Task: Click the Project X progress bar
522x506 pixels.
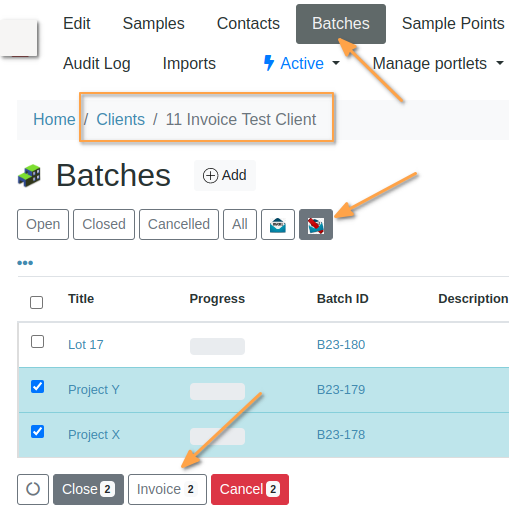Action: click(217, 436)
